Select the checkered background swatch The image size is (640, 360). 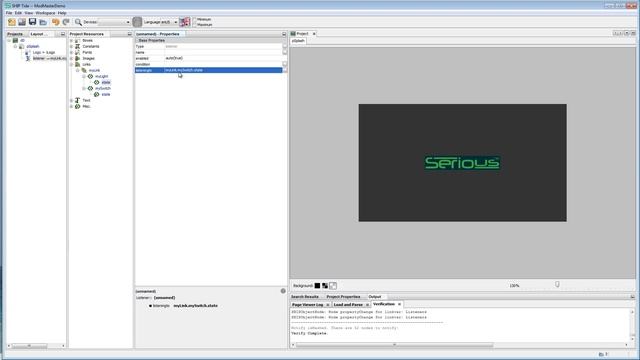pos(325,286)
